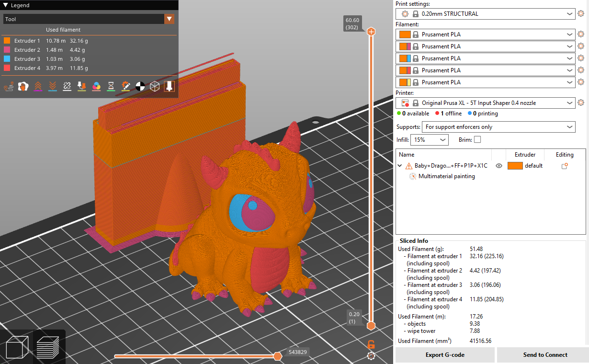Screen dimensions: 589x364
Task: Switch to 3D editor view cube icon
Action: [17, 347]
